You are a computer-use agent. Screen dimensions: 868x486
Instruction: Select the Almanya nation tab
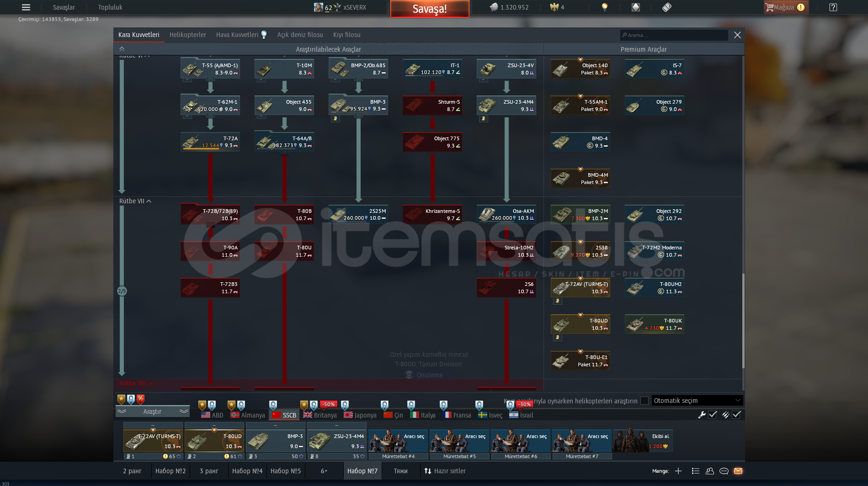248,415
